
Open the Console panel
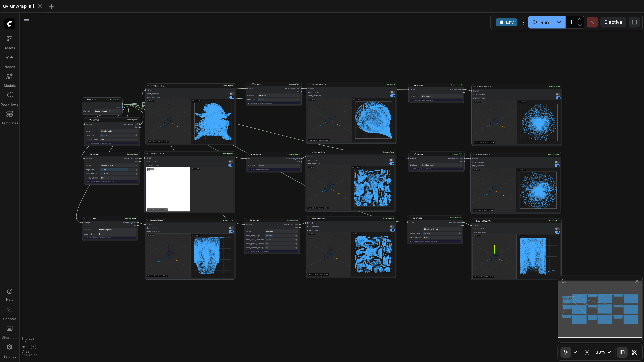click(10, 314)
